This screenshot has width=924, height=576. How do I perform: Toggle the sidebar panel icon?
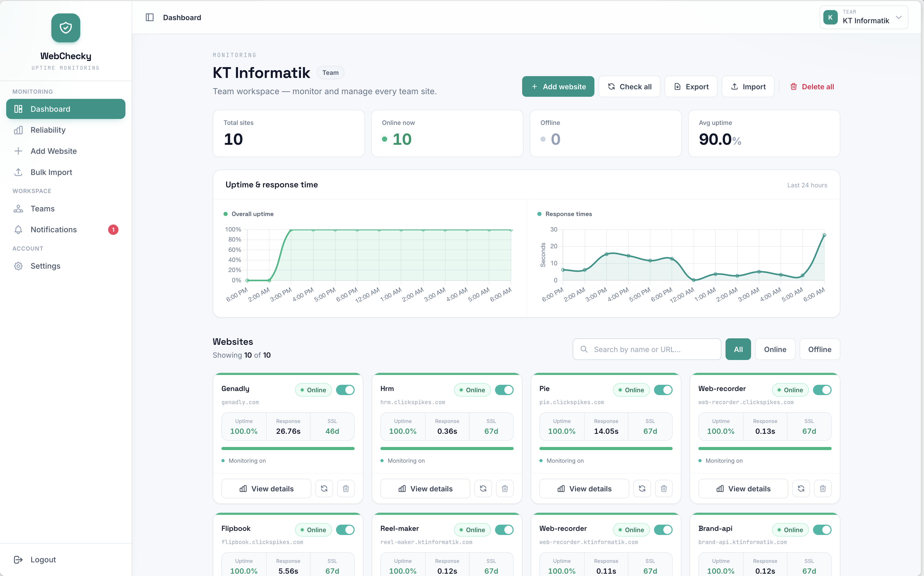pyautogui.click(x=150, y=18)
